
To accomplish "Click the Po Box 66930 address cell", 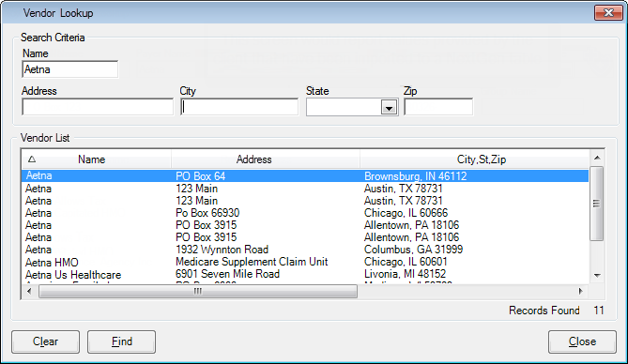I will tap(207, 213).
